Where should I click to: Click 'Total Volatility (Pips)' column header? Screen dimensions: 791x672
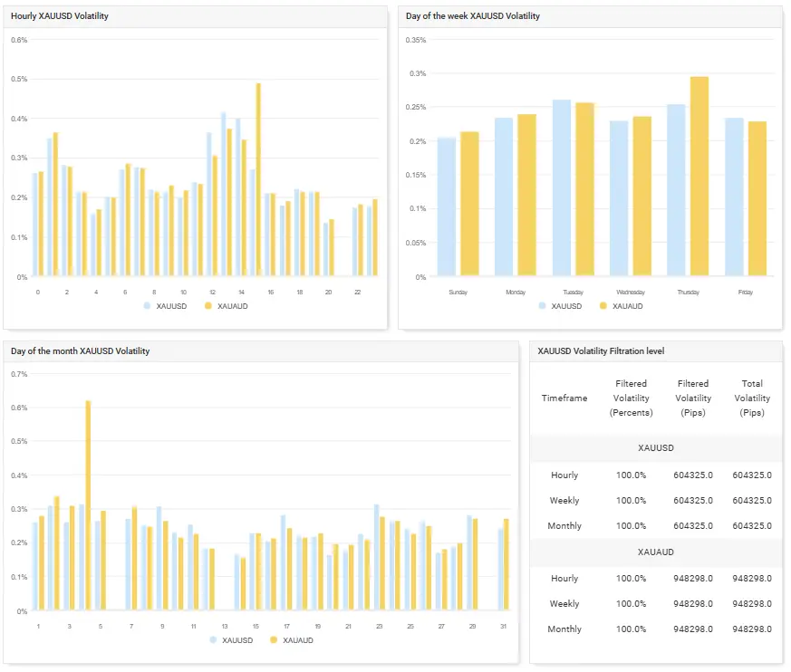(x=751, y=398)
